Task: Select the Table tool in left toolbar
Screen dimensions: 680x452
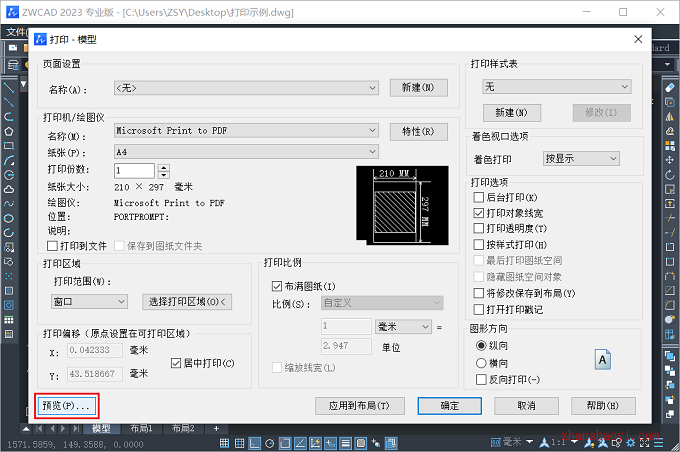Action: pyautogui.click(x=9, y=320)
